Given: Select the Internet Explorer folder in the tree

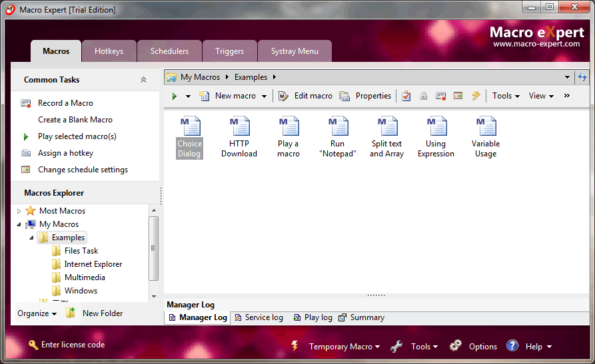Looking at the screenshot, I should [93, 264].
